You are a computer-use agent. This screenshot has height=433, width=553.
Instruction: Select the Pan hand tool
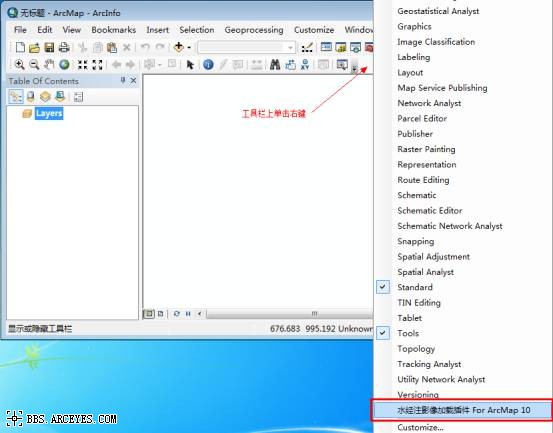(x=49, y=64)
